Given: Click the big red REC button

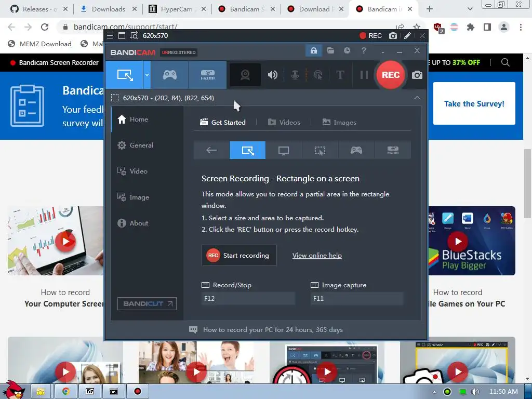Looking at the screenshot, I should click(391, 75).
